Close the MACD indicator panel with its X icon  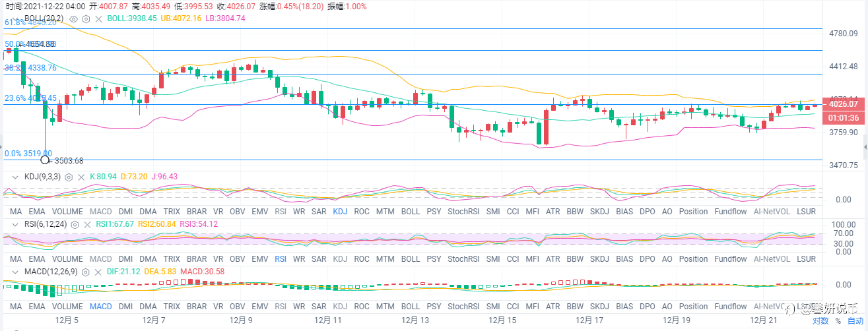point(97,272)
